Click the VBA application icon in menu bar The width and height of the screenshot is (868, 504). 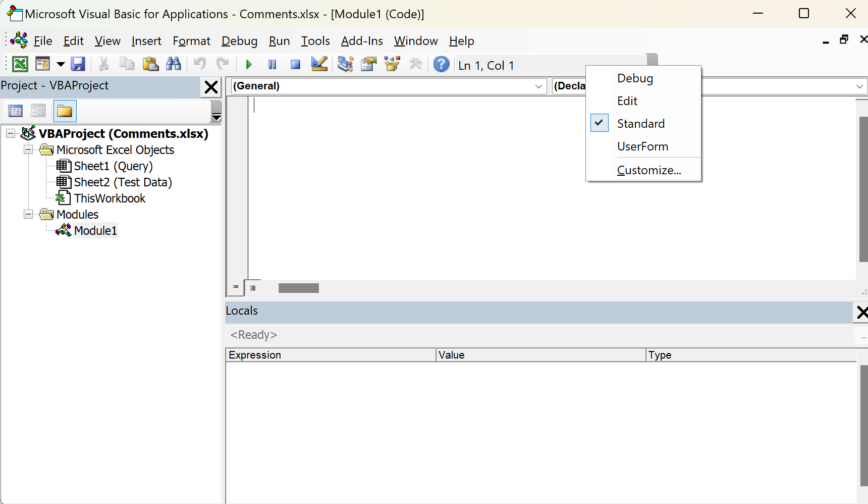point(19,40)
